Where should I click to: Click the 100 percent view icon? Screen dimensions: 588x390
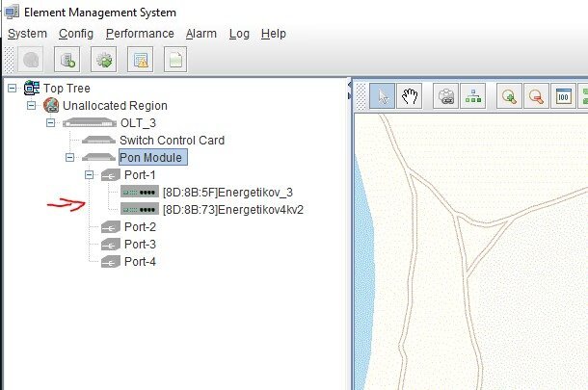[x=563, y=96]
